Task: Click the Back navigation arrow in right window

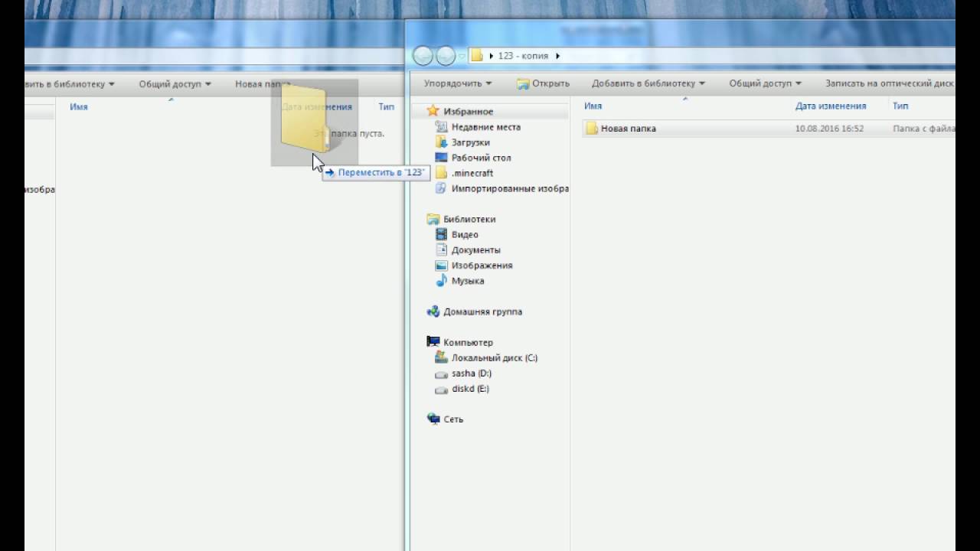Action: [423, 56]
